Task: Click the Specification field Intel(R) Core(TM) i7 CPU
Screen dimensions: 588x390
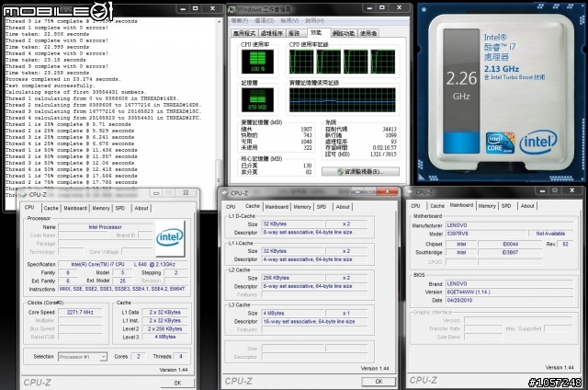Action: click(x=123, y=264)
